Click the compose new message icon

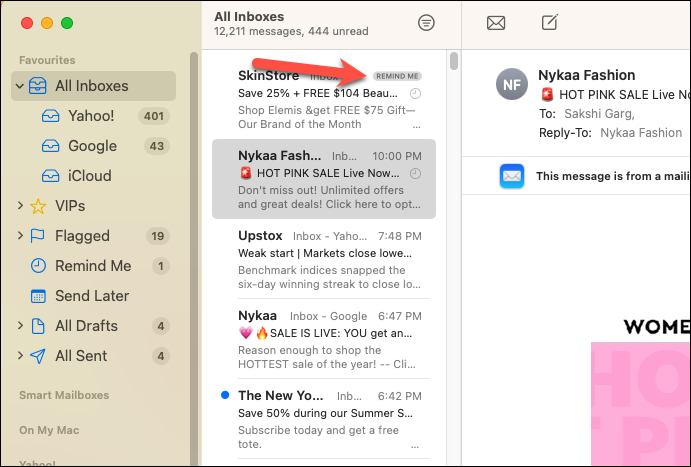550,22
